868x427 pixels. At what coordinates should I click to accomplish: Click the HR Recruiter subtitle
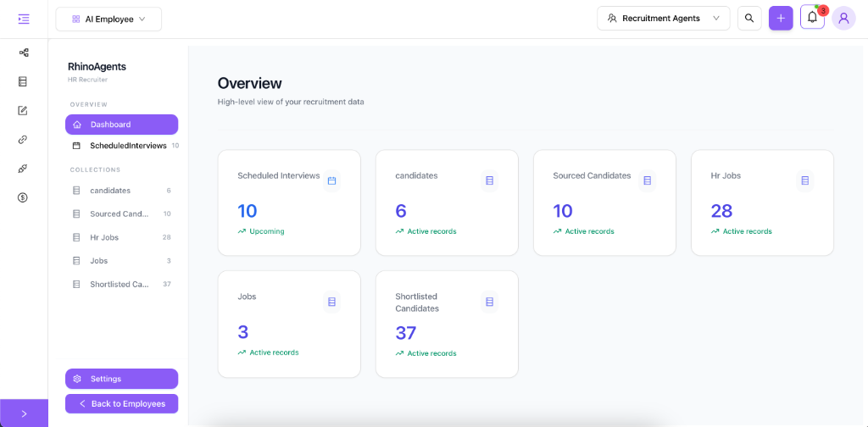click(x=87, y=80)
